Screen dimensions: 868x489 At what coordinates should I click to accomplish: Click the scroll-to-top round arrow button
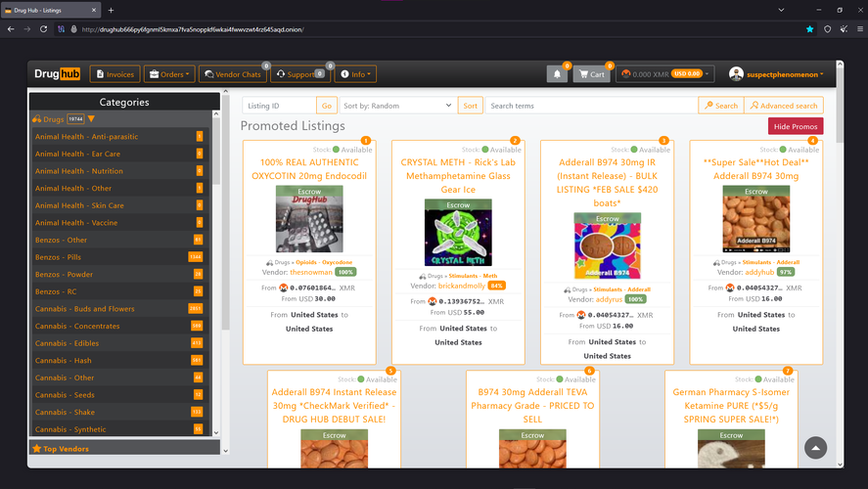point(815,448)
